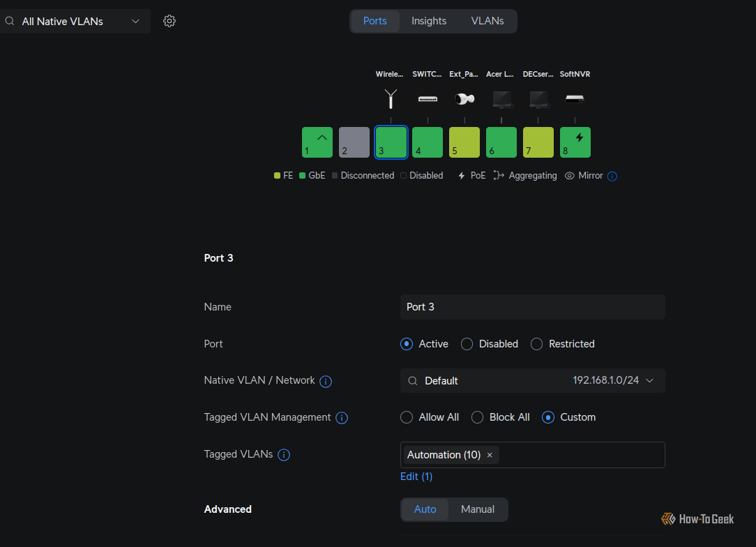Image resolution: width=756 pixels, height=547 pixels.
Task: Click the FE yellow legend swatch
Action: pos(278,176)
